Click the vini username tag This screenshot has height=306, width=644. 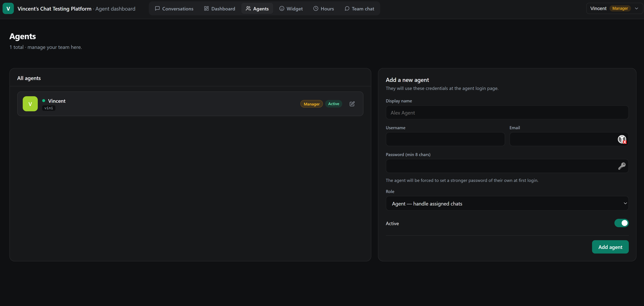[49, 108]
